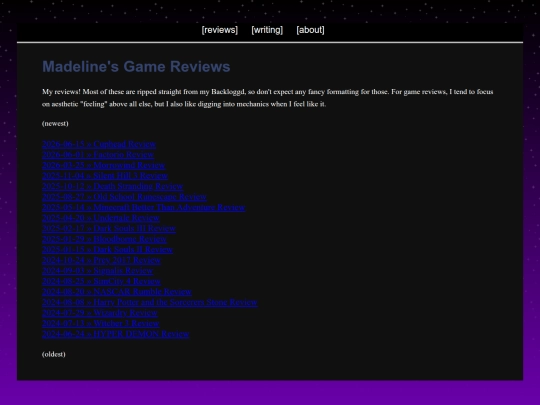Open the Morrowind Review link
The height and width of the screenshot is (405, 540).
pyautogui.click(x=104, y=165)
